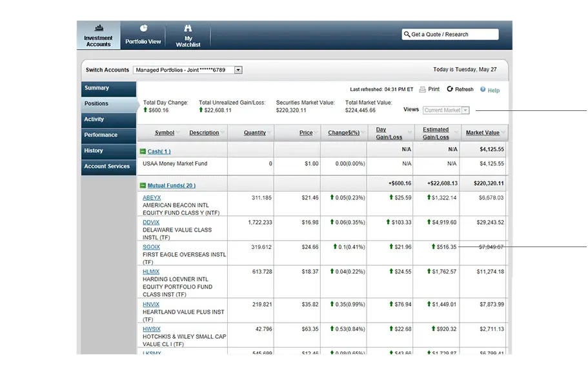Open the SGOIX symbol link
588x382 pixels.
[x=151, y=247]
